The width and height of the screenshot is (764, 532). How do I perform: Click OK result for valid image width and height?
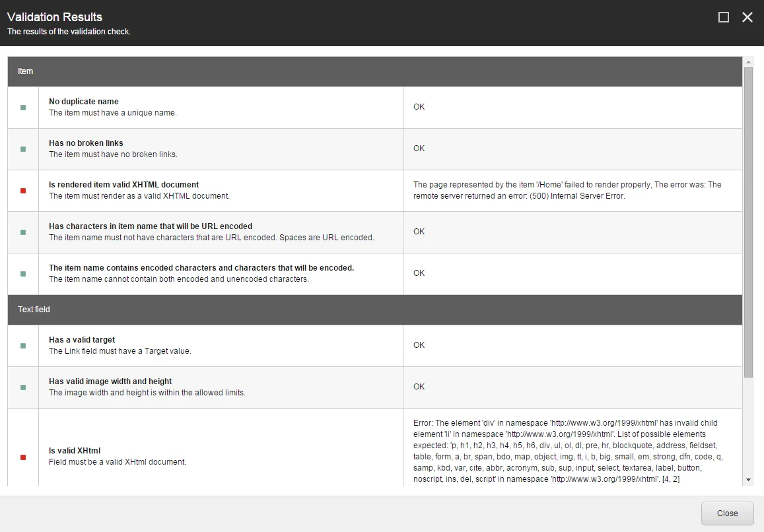point(419,386)
